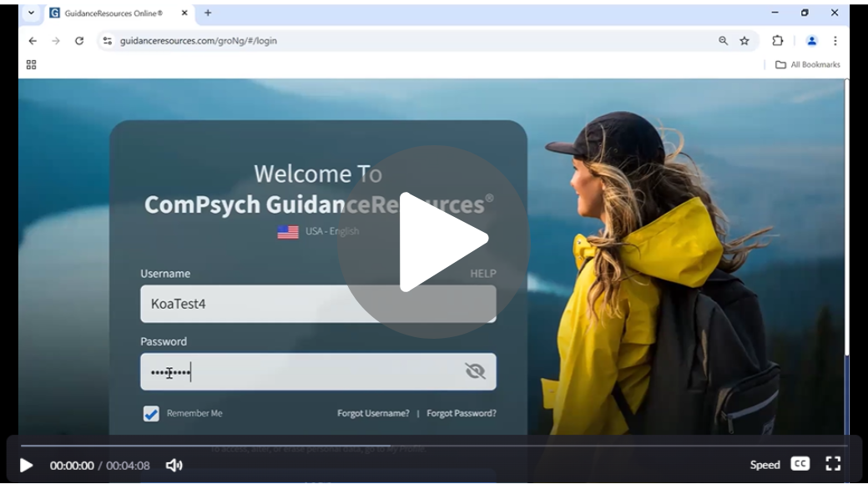Click the 00:04:08 video duration text
This screenshot has height=484, width=868.
pyautogui.click(x=128, y=466)
